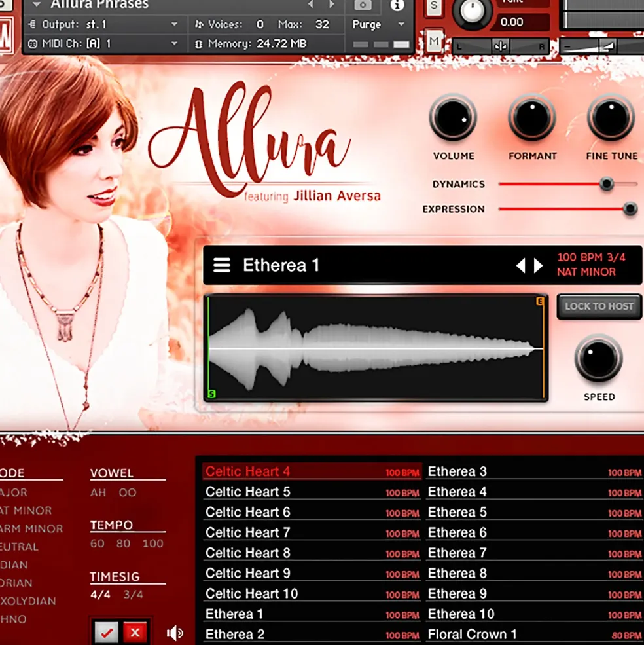The image size is (644, 645).
Task: Select Celtic Heart 7 phrase
Action: (312, 532)
